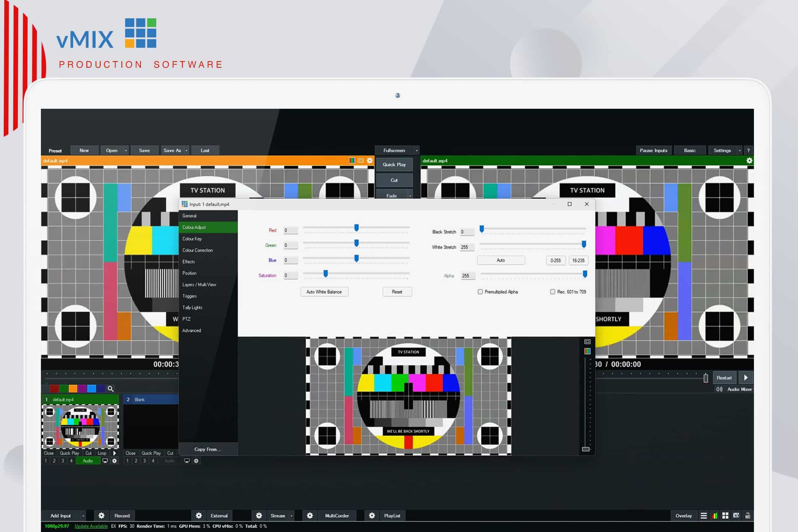Play the output using the play button
798x532 pixels.
click(x=746, y=377)
